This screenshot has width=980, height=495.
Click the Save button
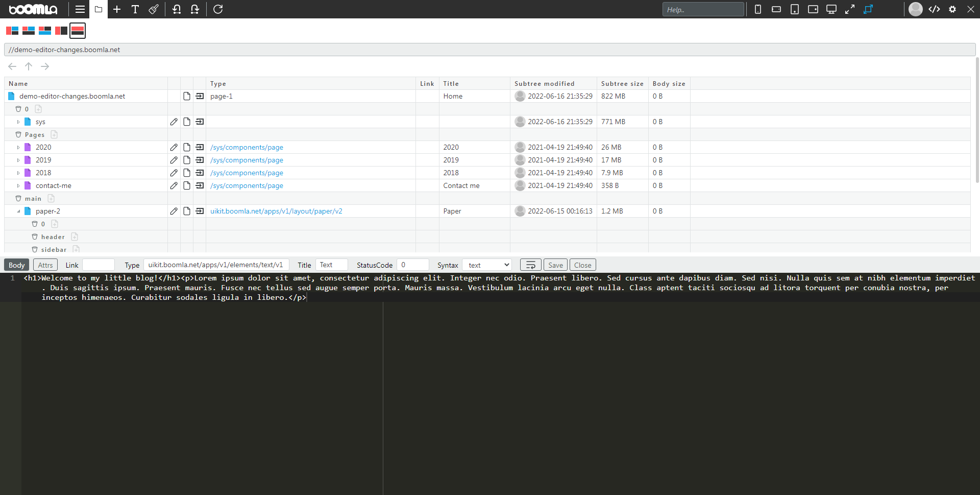(x=555, y=265)
